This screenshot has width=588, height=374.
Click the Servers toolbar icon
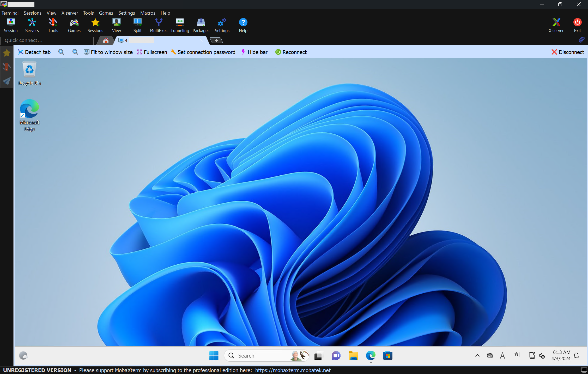coord(32,25)
